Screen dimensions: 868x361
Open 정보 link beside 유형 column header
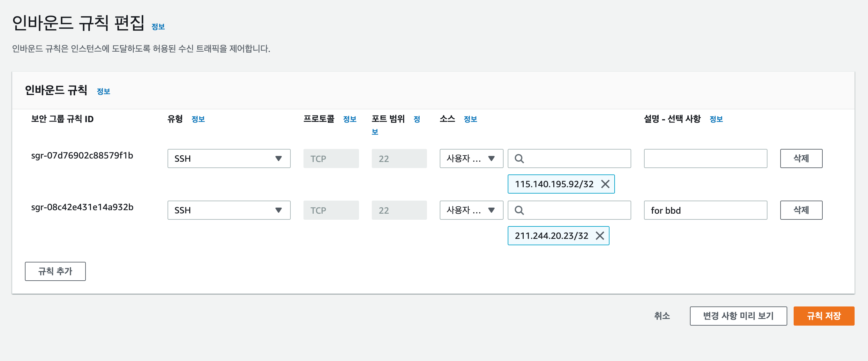click(198, 119)
